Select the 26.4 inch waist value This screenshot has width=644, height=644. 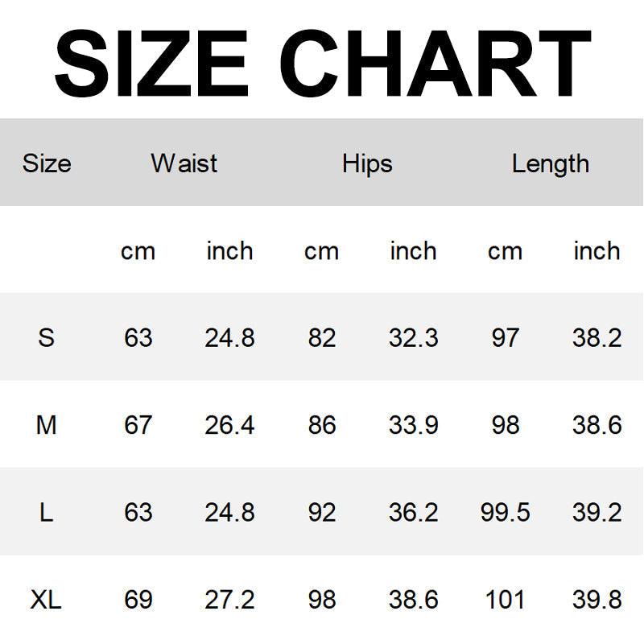(229, 424)
